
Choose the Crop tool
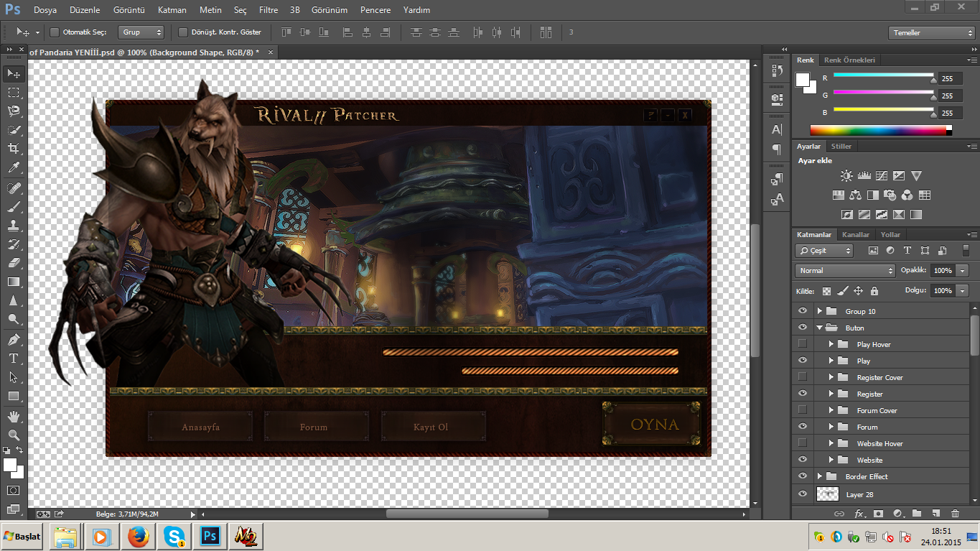pyautogui.click(x=14, y=149)
